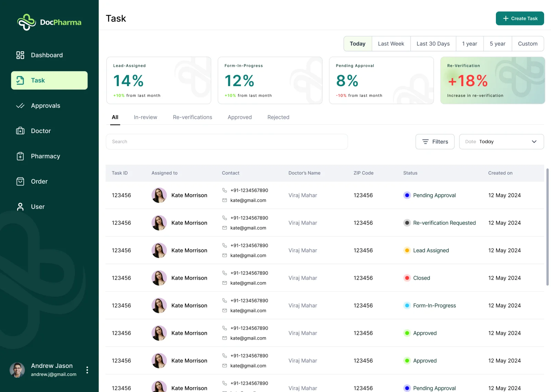Image resolution: width=551 pixels, height=392 pixels.
Task: Click envelope icon in Re-verification Requested row
Action: pyautogui.click(x=225, y=228)
